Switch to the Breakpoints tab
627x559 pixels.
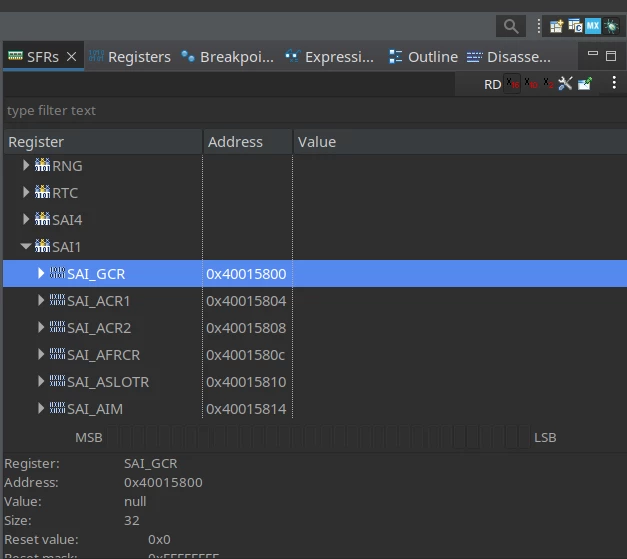(x=227, y=57)
